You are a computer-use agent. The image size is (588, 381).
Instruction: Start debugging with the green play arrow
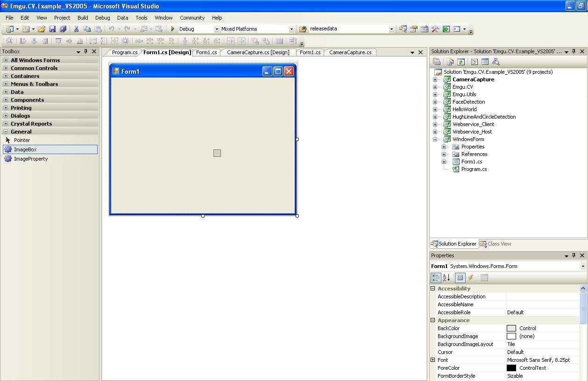173,29
